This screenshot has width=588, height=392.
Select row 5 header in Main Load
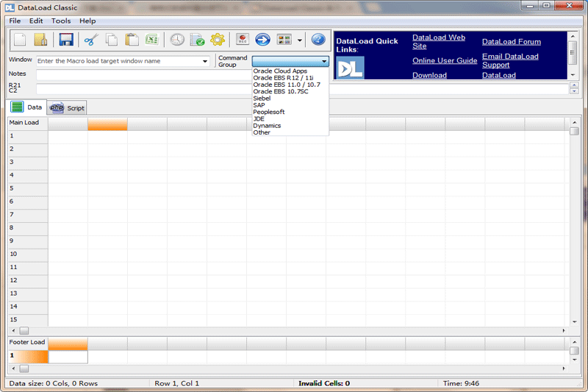pyautogui.click(x=28, y=189)
